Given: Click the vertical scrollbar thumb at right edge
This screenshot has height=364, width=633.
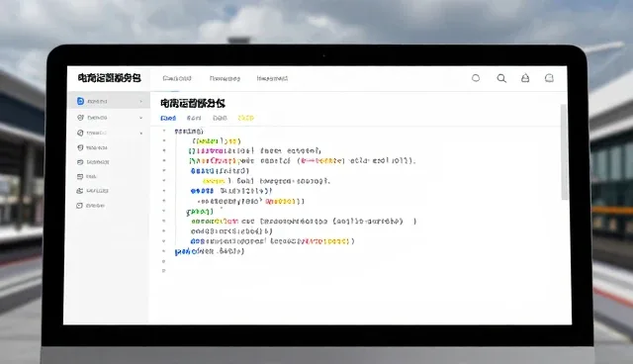Looking at the screenshot, I should (x=564, y=151).
